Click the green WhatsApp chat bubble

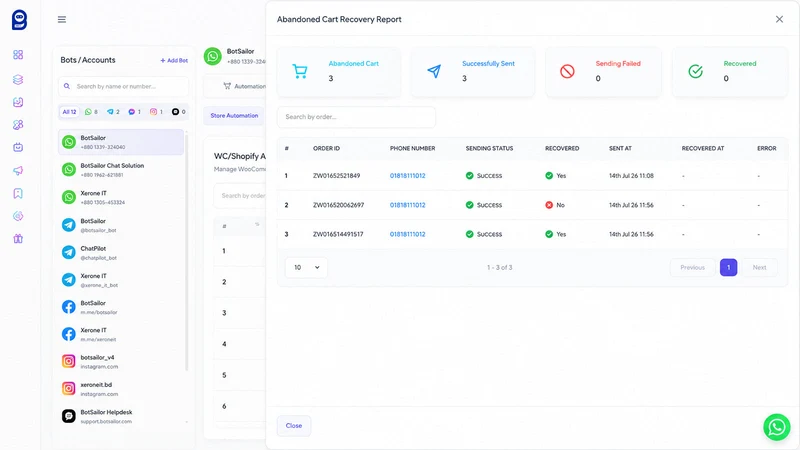click(x=777, y=427)
